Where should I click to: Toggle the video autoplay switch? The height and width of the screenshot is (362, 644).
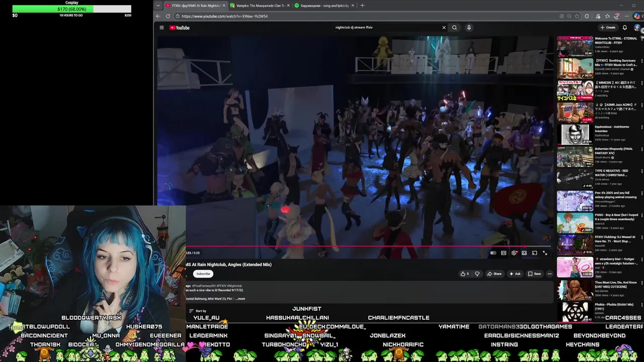493,253
